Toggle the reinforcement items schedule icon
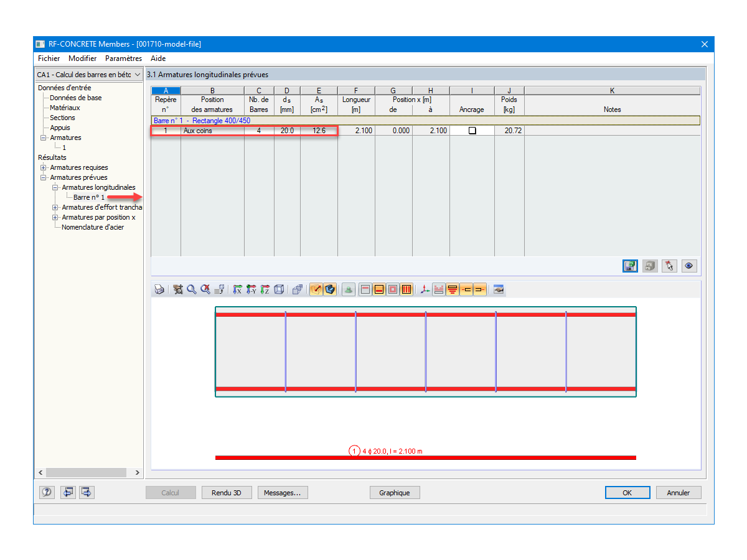The height and width of the screenshot is (560, 747). pos(453,289)
